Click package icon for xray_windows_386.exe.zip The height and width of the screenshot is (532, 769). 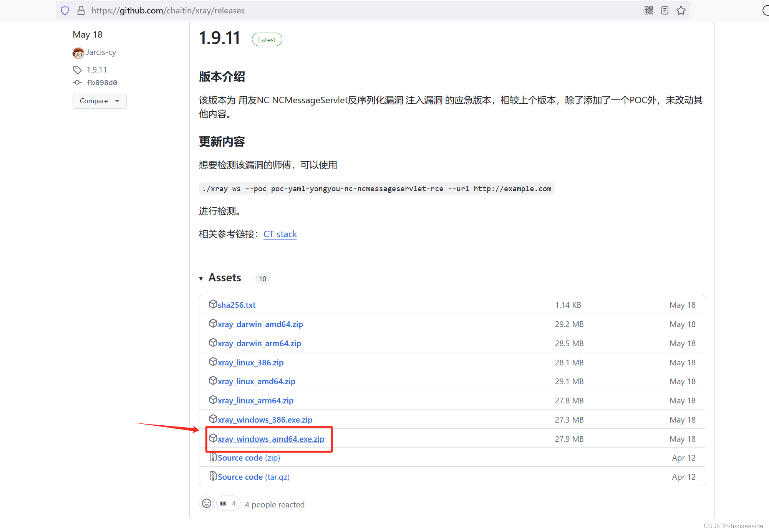(213, 419)
